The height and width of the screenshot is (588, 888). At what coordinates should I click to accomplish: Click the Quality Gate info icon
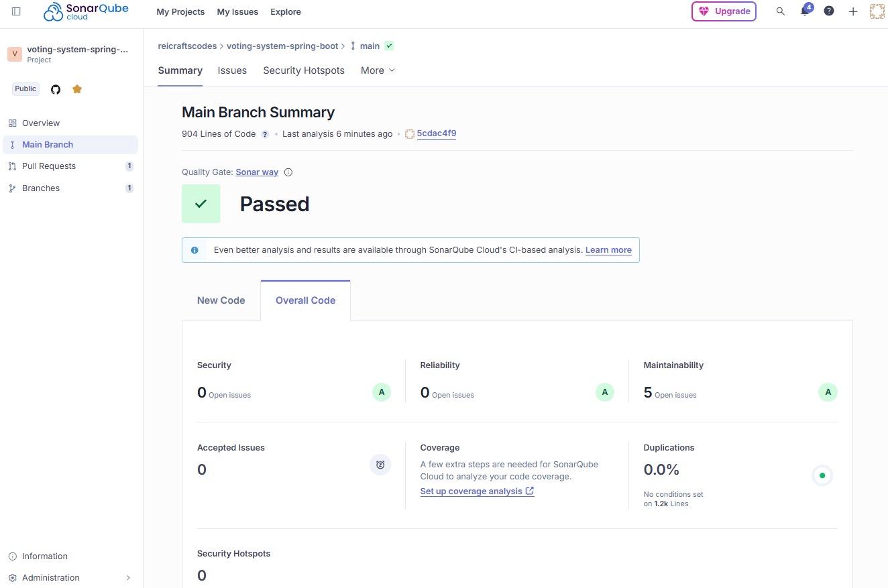288,172
